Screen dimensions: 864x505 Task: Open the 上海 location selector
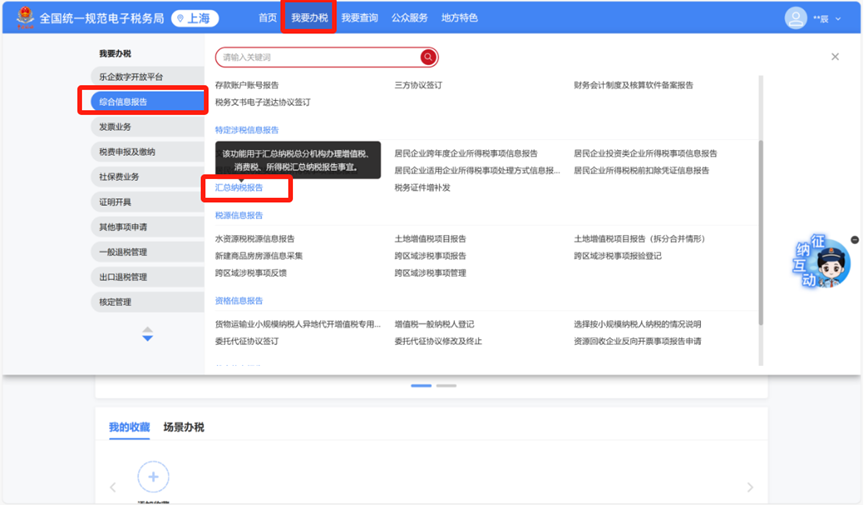click(195, 18)
